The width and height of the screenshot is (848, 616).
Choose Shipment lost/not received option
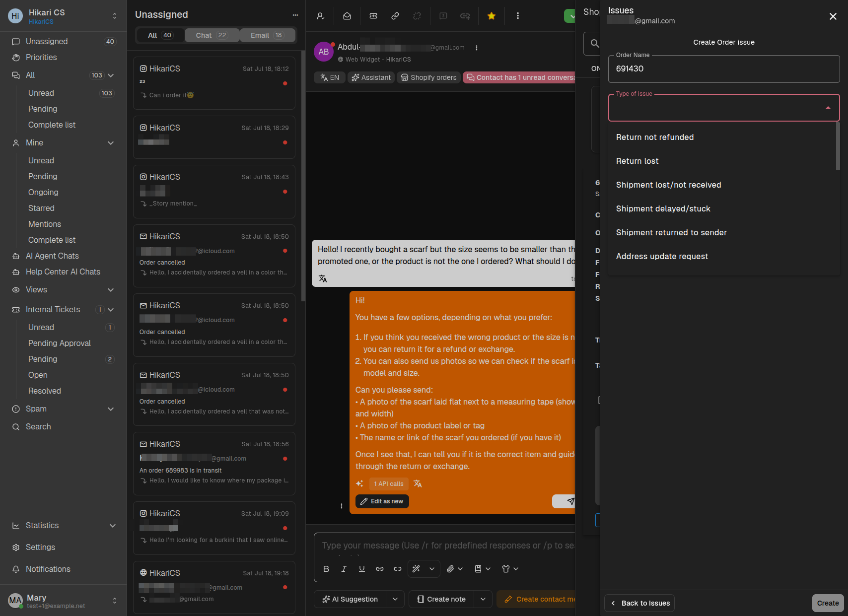click(722, 185)
